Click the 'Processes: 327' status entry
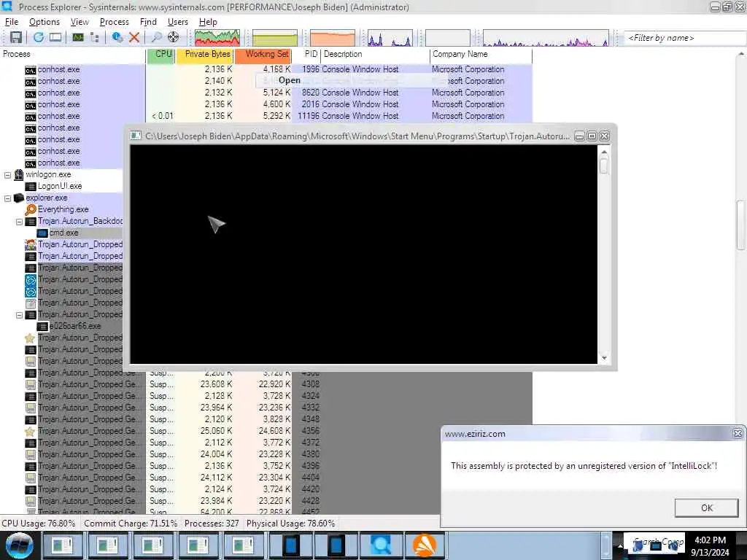This screenshot has width=747, height=560. click(212, 524)
